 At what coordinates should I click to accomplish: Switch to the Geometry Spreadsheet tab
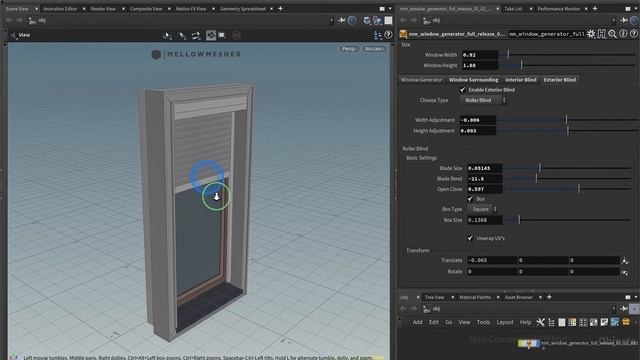pos(243,9)
